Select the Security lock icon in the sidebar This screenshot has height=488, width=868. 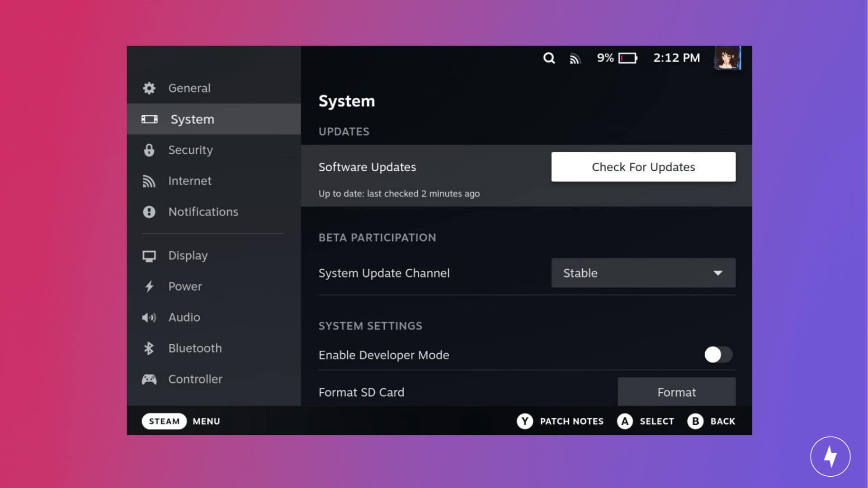pyautogui.click(x=149, y=150)
